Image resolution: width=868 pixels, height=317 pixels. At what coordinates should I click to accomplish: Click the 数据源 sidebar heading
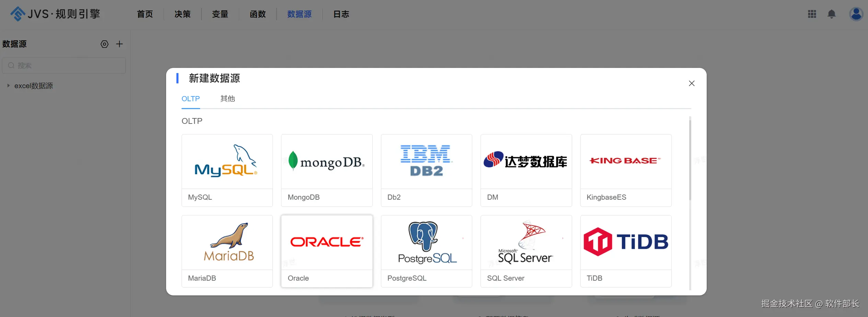pos(14,44)
